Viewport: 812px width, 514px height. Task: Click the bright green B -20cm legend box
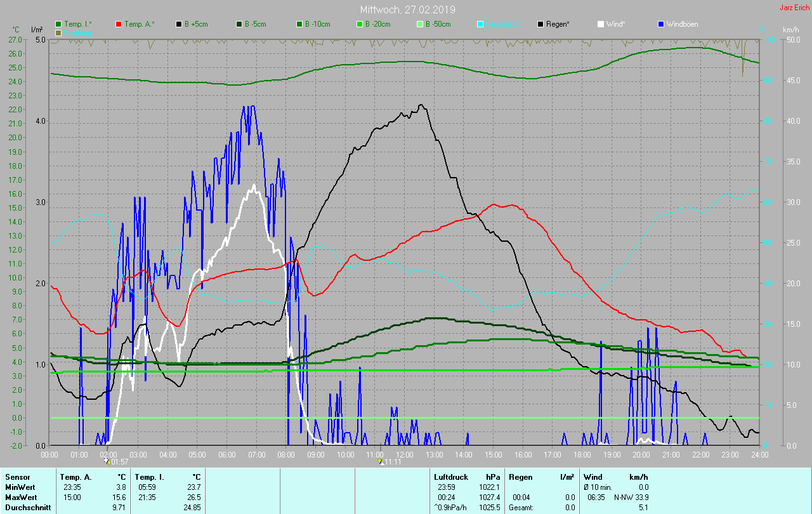(x=359, y=24)
